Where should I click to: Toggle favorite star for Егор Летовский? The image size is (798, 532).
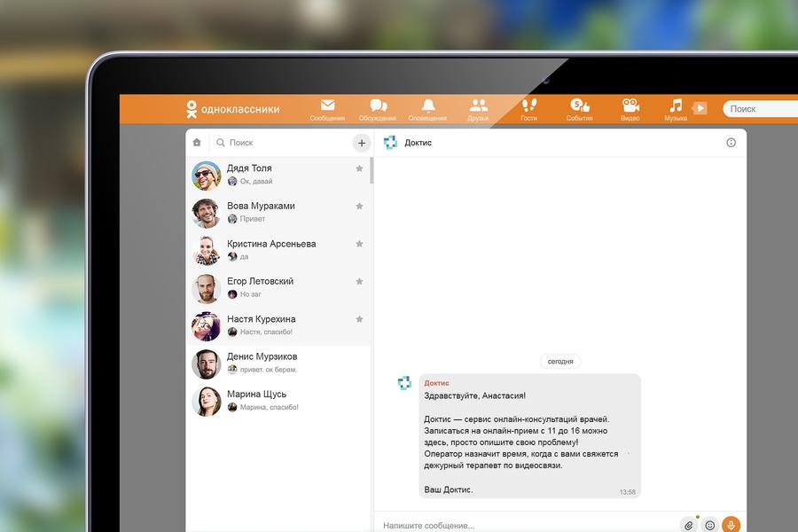(x=359, y=281)
